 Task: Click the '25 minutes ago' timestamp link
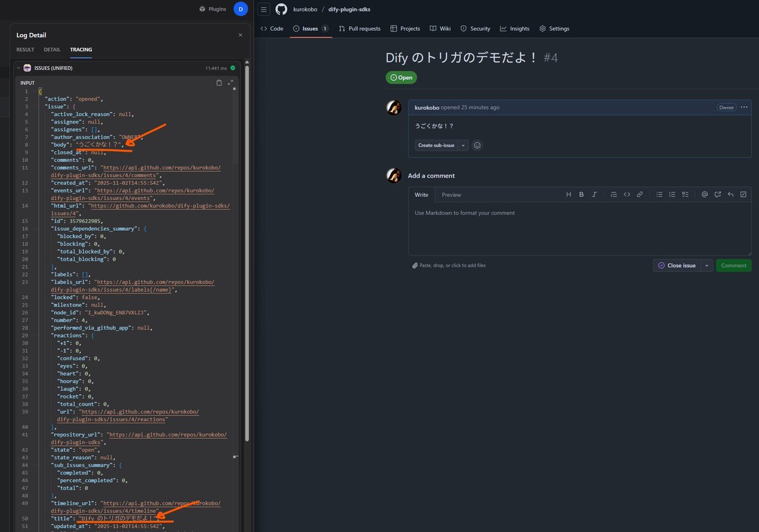point(479,108)
